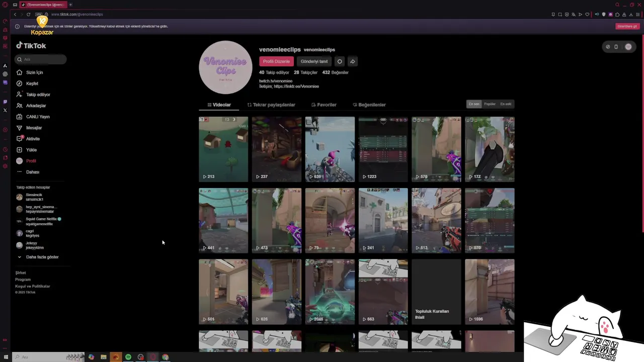Open Squid Game Netflix followed account
644x362 pixels.
point(38,221)
